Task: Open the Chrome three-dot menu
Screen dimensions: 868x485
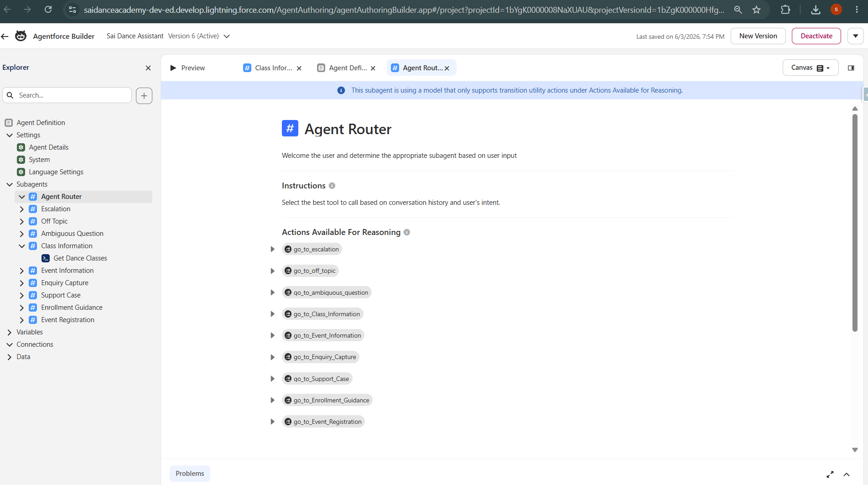Action: 856,10
